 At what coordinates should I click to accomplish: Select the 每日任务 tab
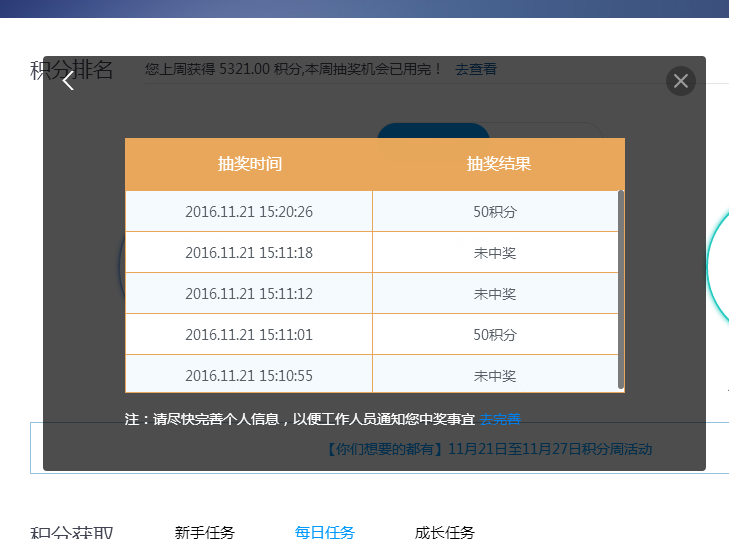tap(324, 532)
